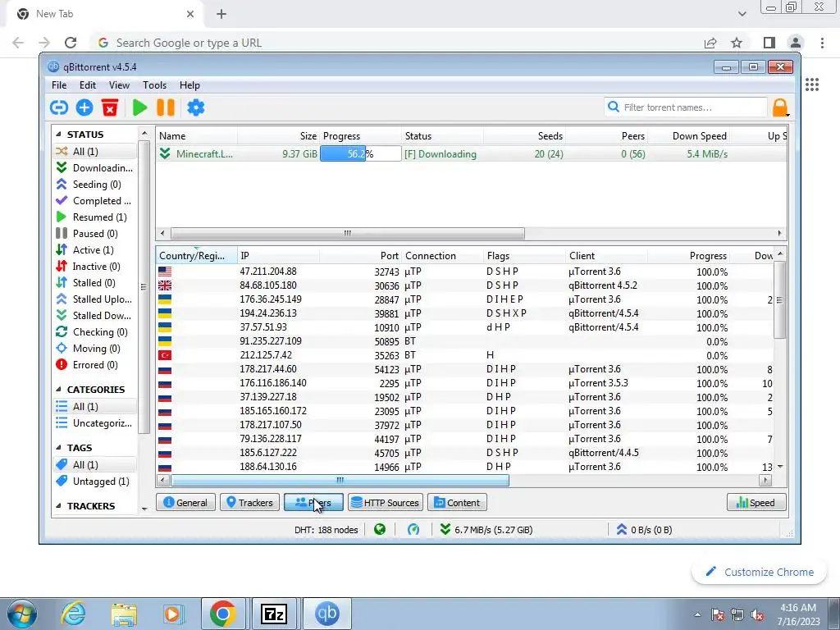Image resolution: width=840 pixels, height=630 pixels.
Task: Open qBittorrent options via gear icon
Action: point(195,107)
